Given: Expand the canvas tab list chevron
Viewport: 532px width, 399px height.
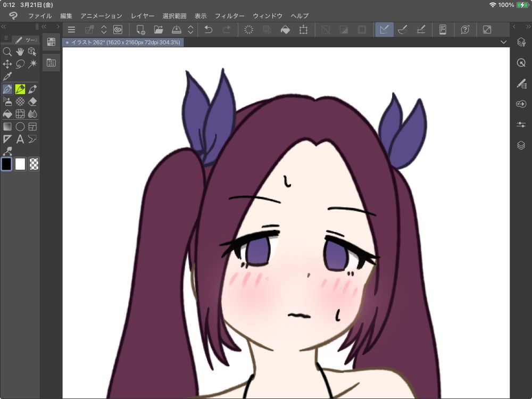Looking at the screenshot, I should [x=503, y=43].
